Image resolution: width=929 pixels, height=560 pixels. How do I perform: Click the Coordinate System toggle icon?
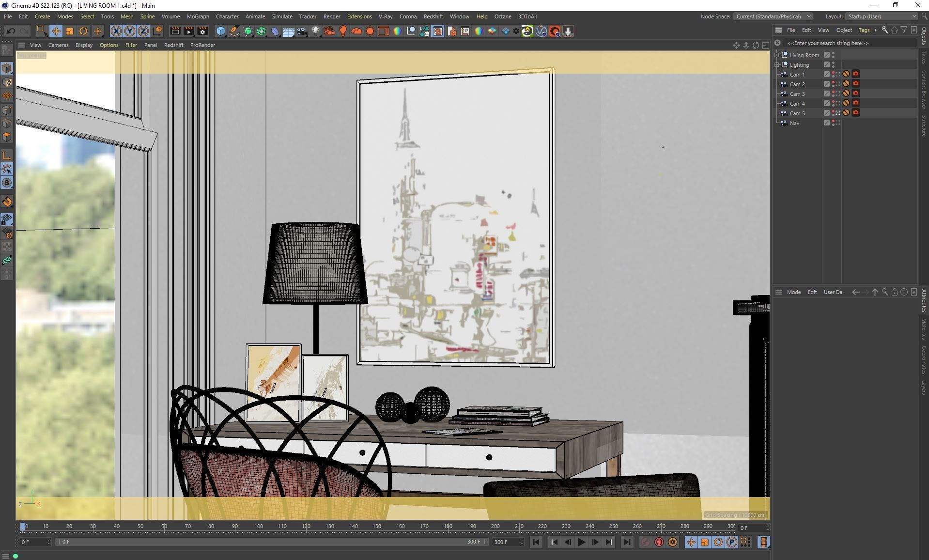point(157,31)
